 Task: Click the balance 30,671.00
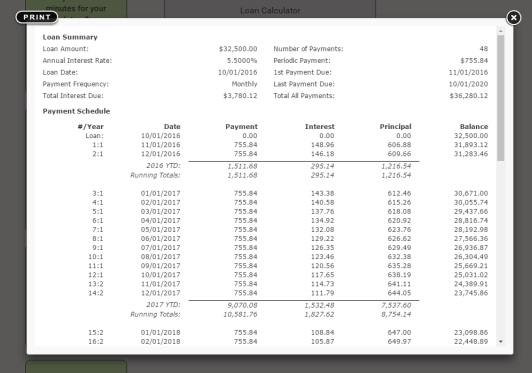pyautogui.click(x=471, y=193)
